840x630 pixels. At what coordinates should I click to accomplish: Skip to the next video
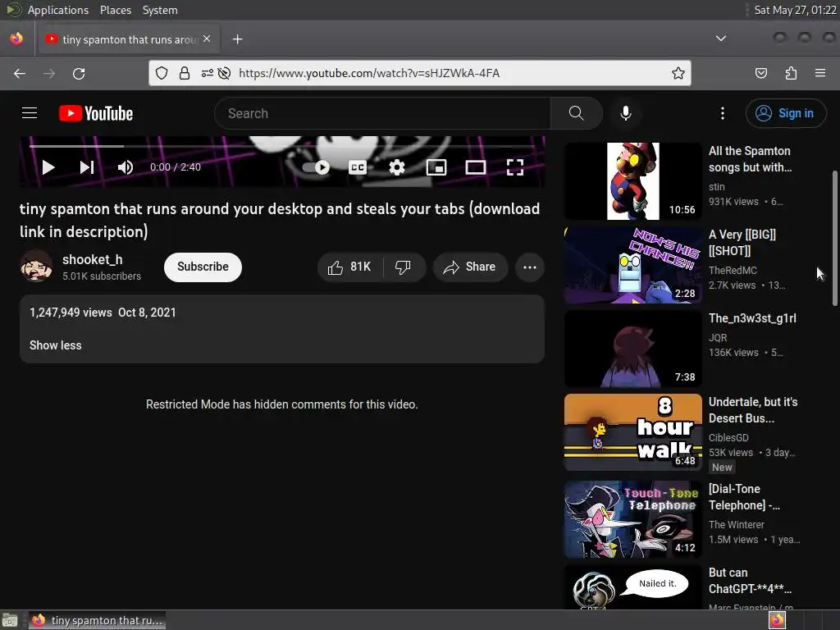tap(87, 167)
